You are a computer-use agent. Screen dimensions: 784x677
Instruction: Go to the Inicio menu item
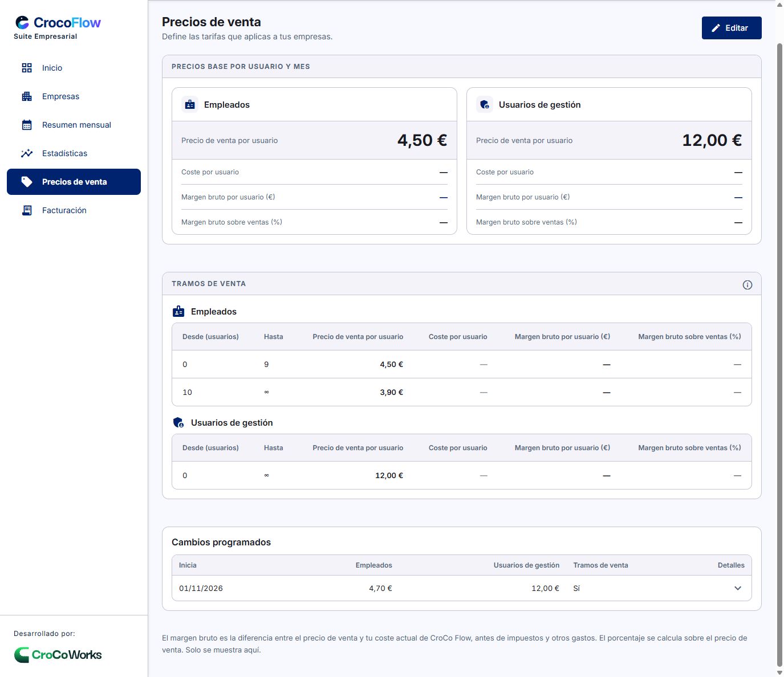[74, 68]
